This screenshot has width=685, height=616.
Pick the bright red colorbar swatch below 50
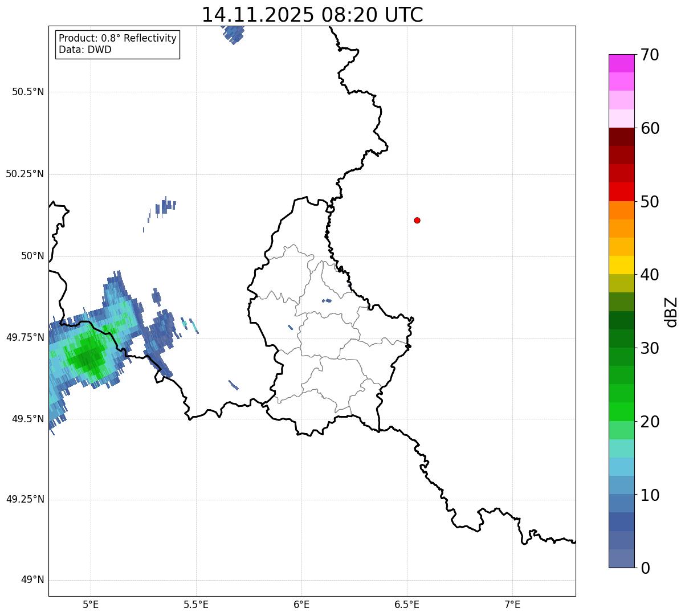(621, 192)
